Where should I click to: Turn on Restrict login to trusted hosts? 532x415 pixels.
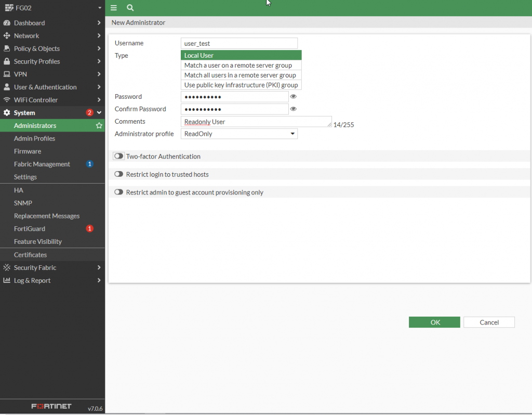(x=119, y=174)
